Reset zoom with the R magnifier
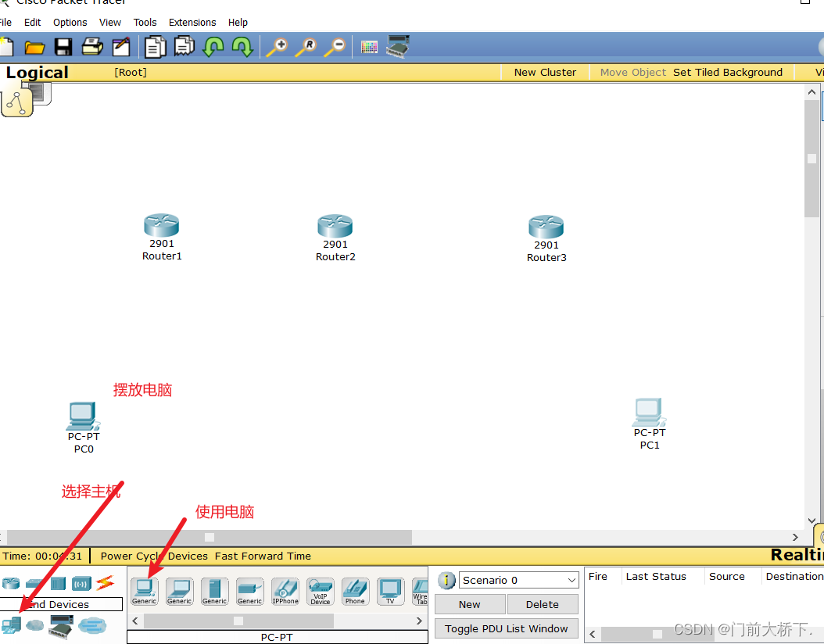 pos(306,47)
